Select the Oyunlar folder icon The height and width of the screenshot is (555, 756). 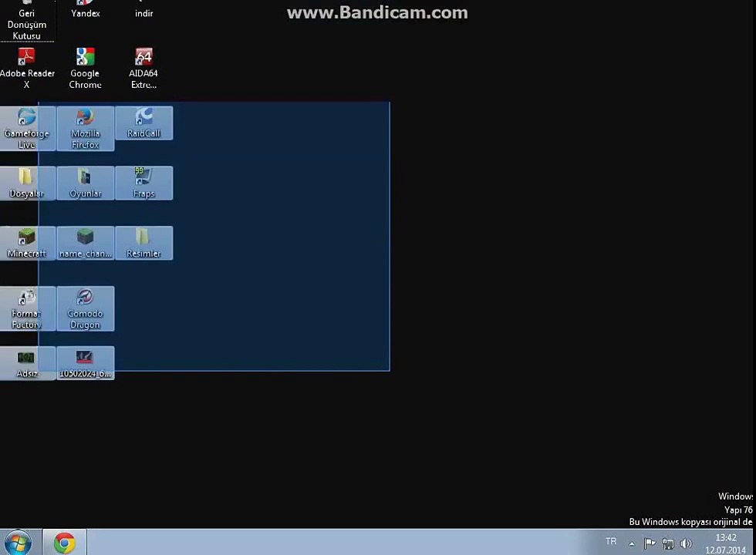point(86,183)
